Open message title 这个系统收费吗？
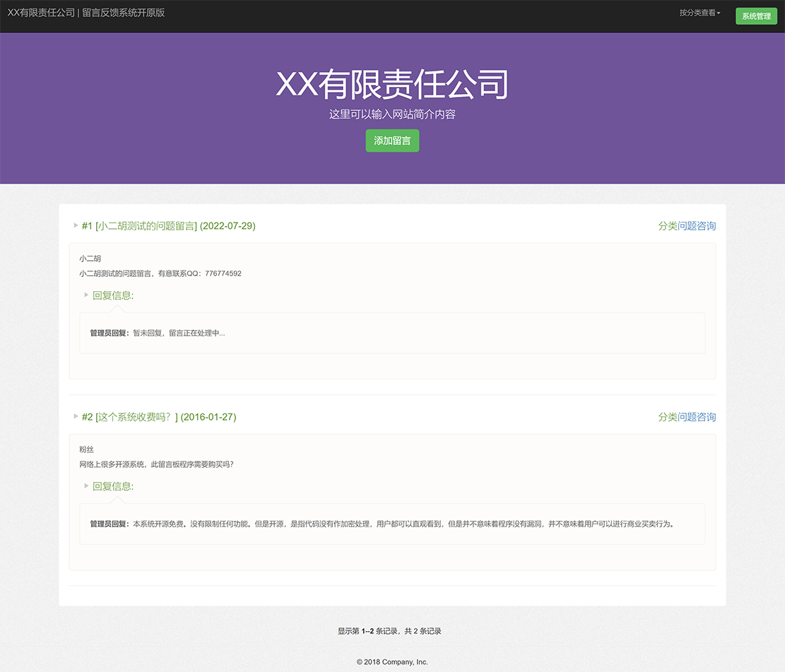Viewport: 785px width, 672px height. [136, 417]
